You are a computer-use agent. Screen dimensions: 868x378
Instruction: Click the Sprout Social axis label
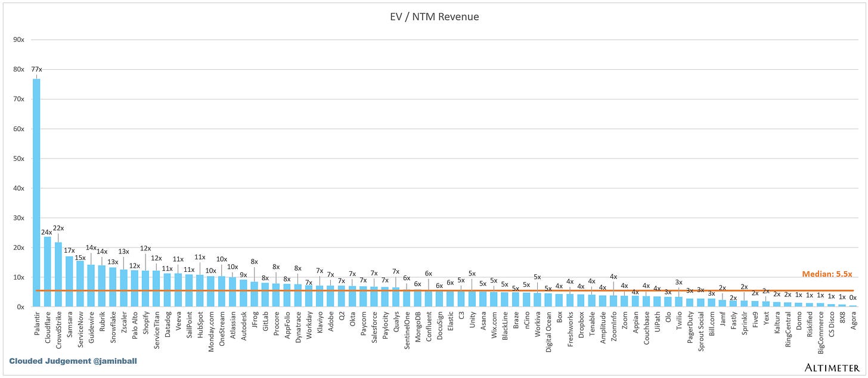click(700, 330)
